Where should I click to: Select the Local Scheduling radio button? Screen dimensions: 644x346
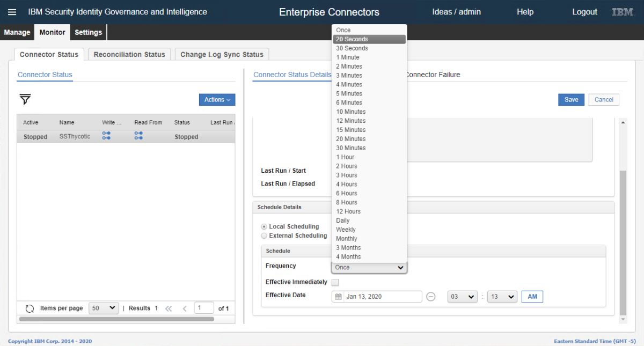[264, 227]
